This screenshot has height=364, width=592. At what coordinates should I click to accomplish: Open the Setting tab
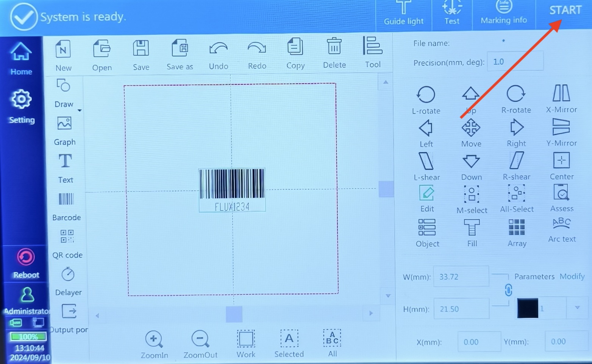(x=22, y=107)
